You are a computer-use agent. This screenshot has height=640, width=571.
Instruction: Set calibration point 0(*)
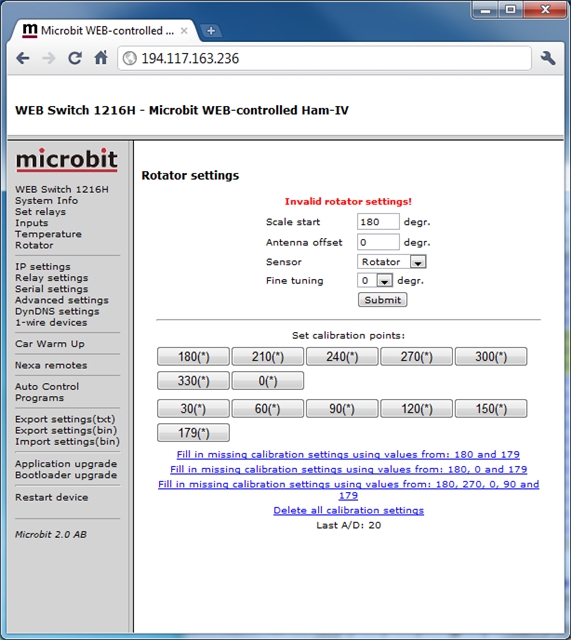point(268,380)
